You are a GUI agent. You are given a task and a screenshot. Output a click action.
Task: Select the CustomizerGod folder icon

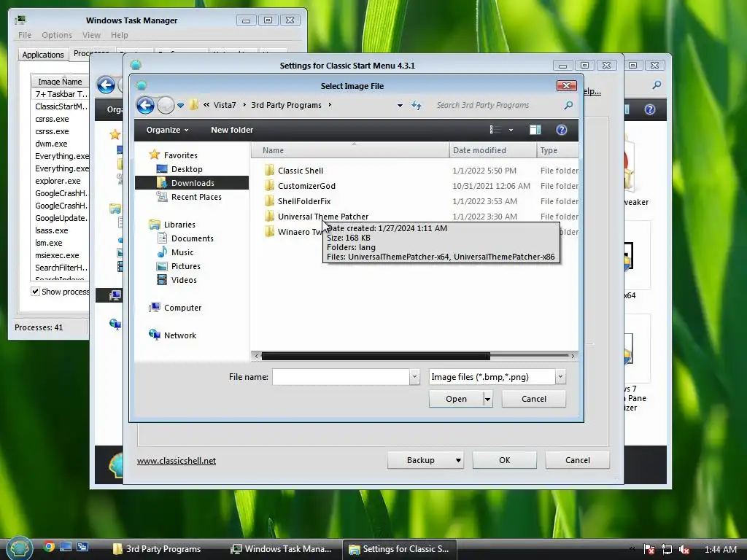coord(269,186)
